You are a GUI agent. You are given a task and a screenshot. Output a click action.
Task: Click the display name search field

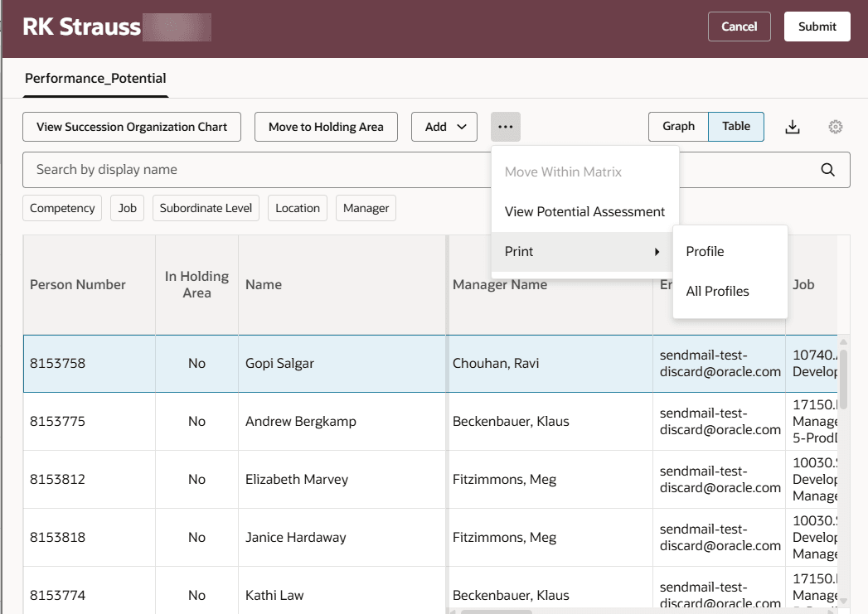332,169
